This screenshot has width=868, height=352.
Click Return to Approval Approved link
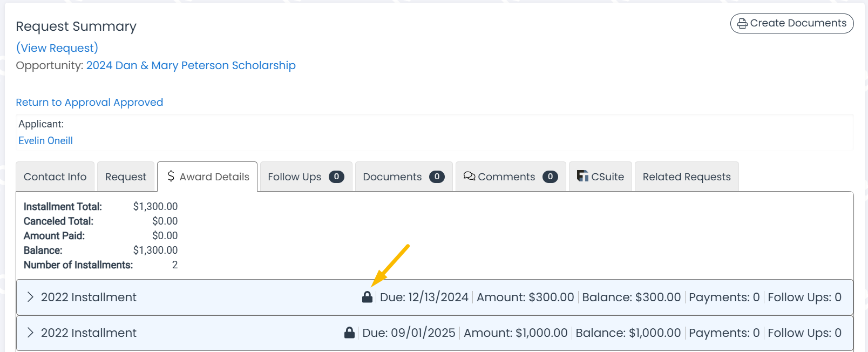pos(90,102)
